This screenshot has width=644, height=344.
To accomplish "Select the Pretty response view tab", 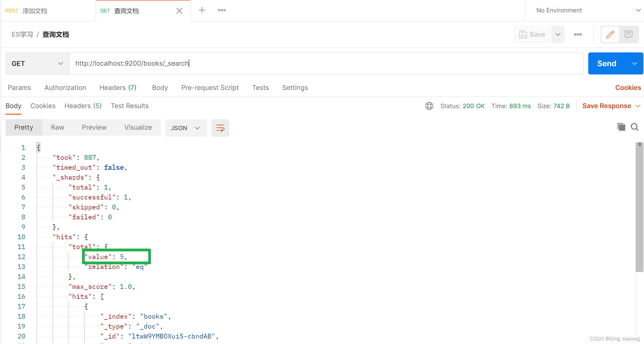I will pos(23,127).
